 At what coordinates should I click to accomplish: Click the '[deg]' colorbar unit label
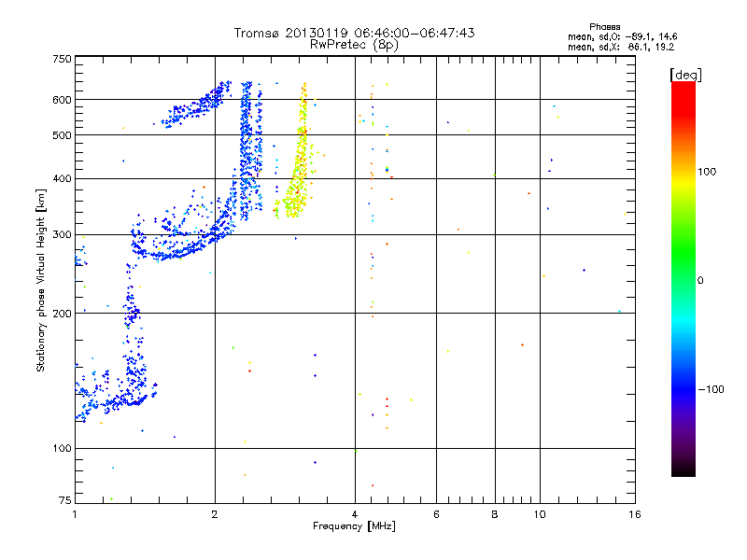pos(685,75)
